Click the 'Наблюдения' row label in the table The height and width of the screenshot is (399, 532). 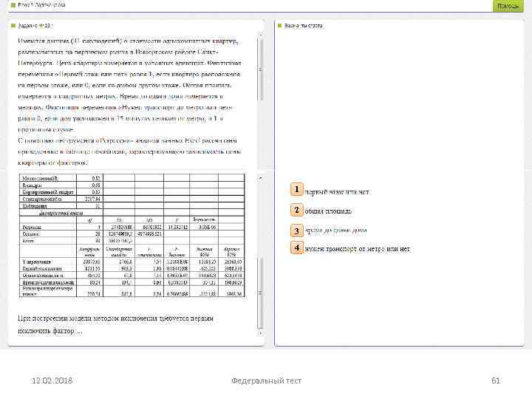pyautogui.click(x=35, y=206)
